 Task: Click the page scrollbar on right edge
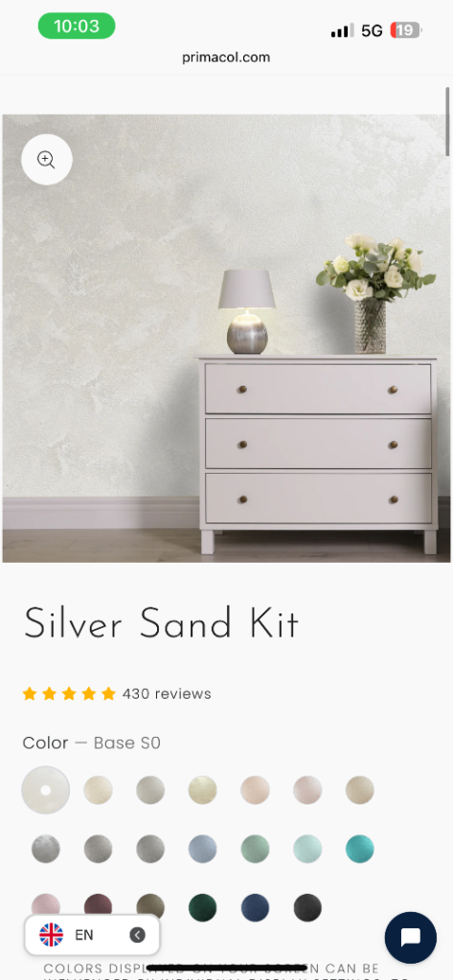point(447,122)
